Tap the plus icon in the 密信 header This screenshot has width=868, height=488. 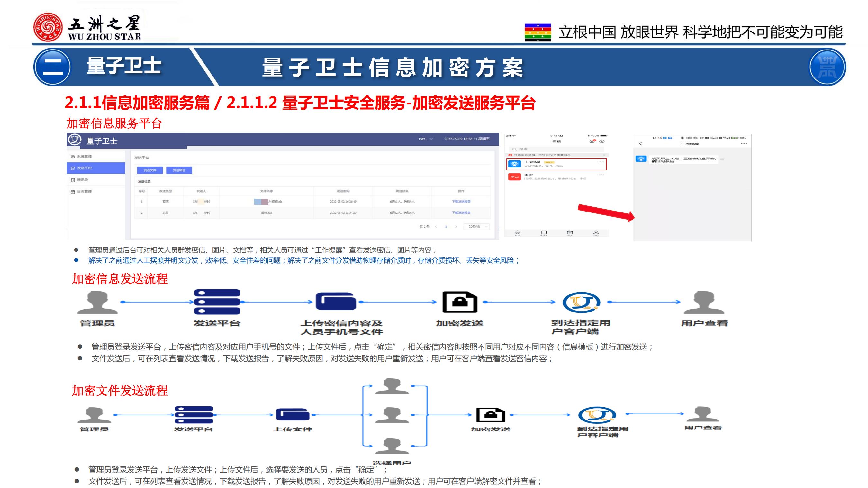[602, 142]
